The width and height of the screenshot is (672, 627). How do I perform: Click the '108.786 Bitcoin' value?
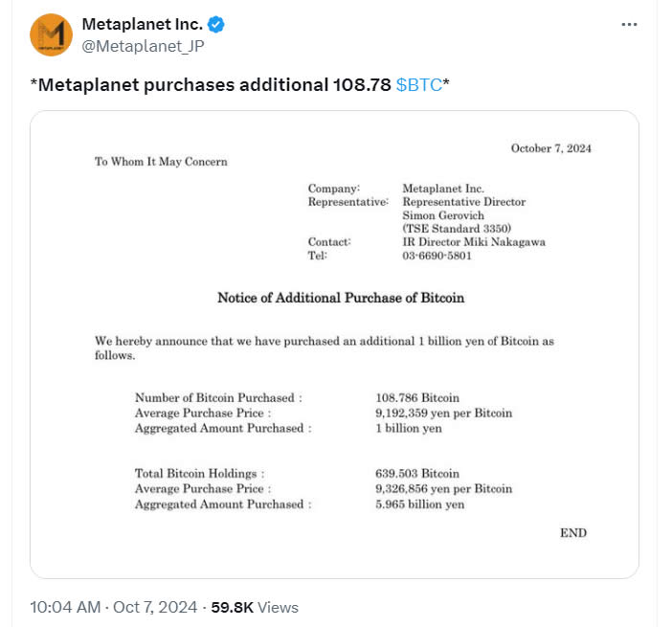click(x=417, y=397)
